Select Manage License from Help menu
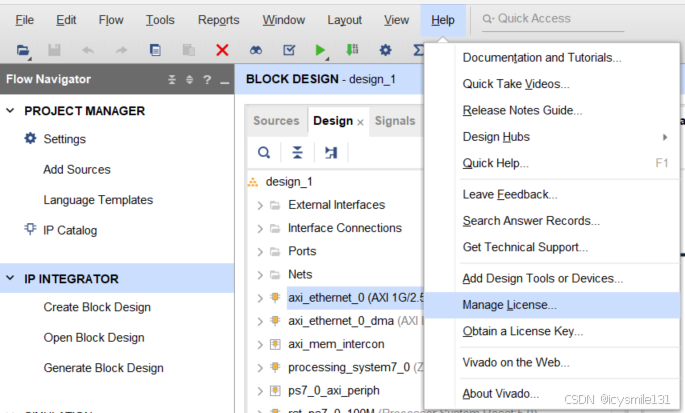The image size is (685, 413). [x=552, y=305]
